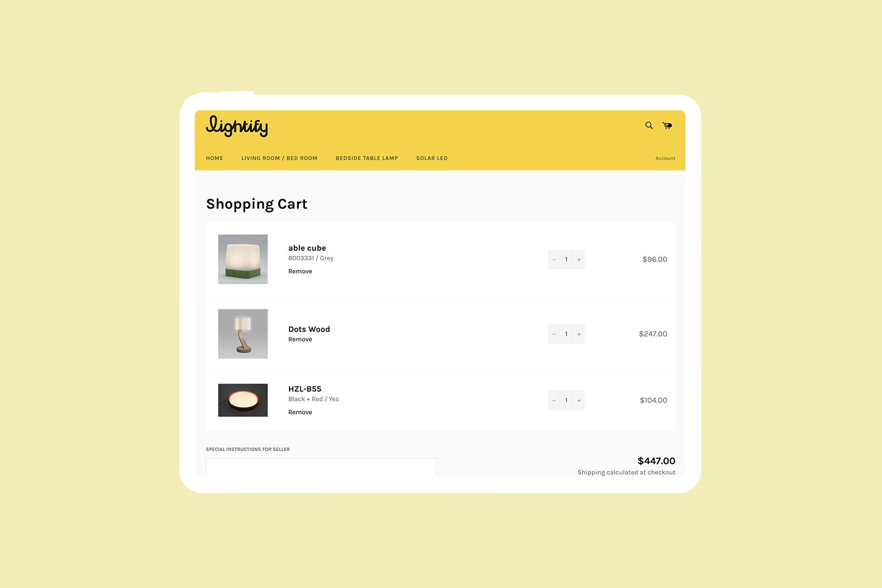Click the minus button on Dots Wood
The image size is (882, 588).
point(554,334)
